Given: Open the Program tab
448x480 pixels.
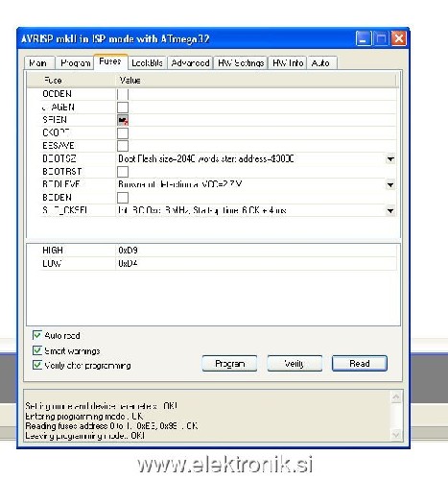Looking at the screenshot, I should [75, 62].
